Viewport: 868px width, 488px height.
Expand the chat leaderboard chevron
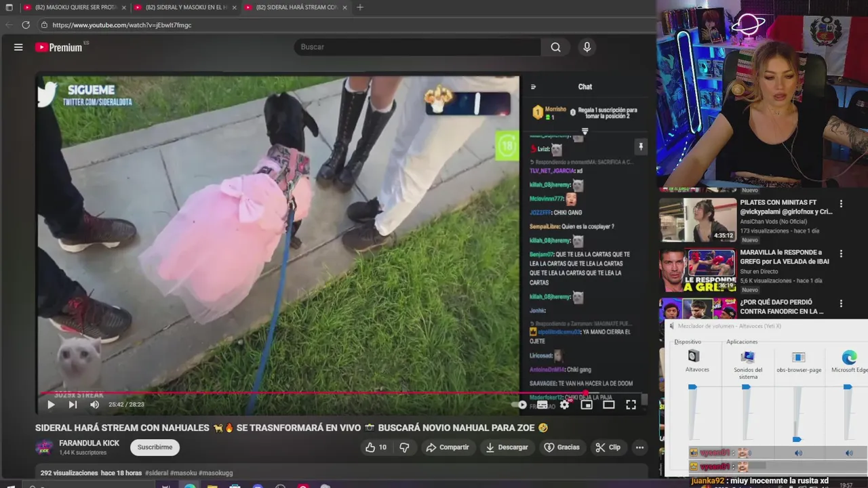coord(585,131)
